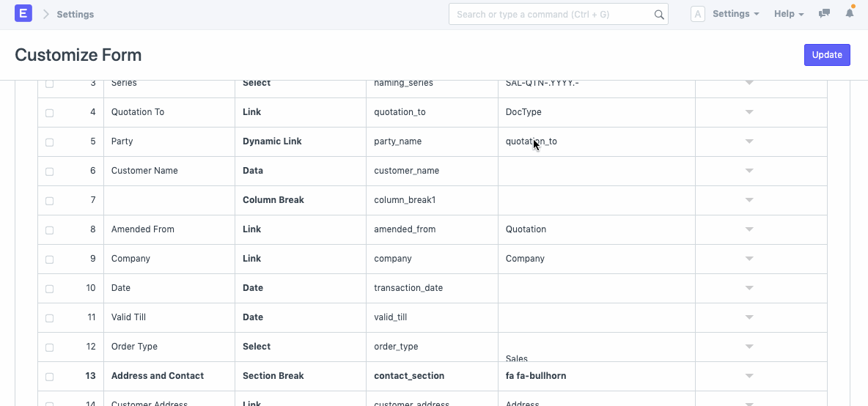Click the search magnifier icon
This screenshot has height=406, width=868.
coord(658,15)
